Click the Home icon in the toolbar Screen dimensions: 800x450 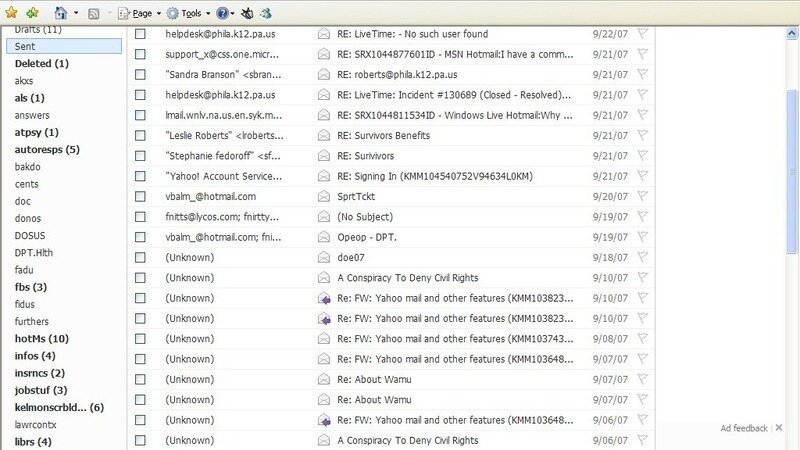(60, 13)
